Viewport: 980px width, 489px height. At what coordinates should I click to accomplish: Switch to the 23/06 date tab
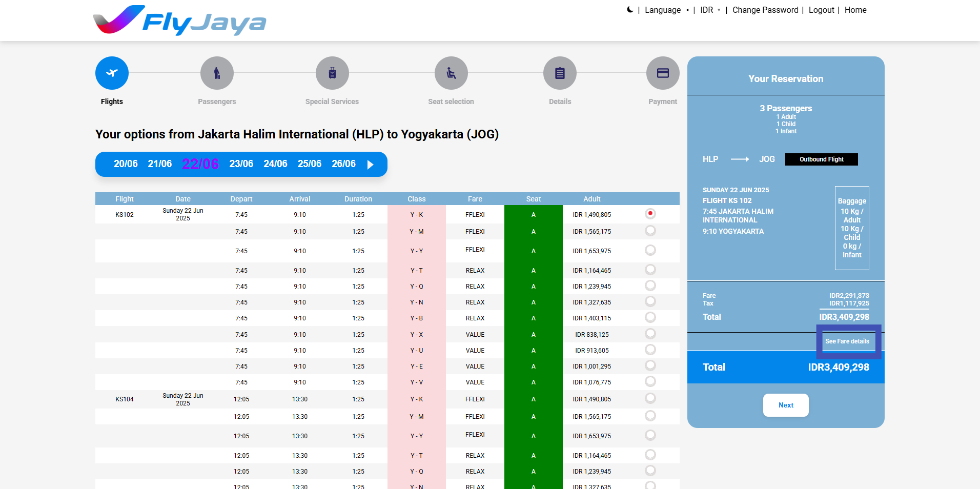(241, 164)
